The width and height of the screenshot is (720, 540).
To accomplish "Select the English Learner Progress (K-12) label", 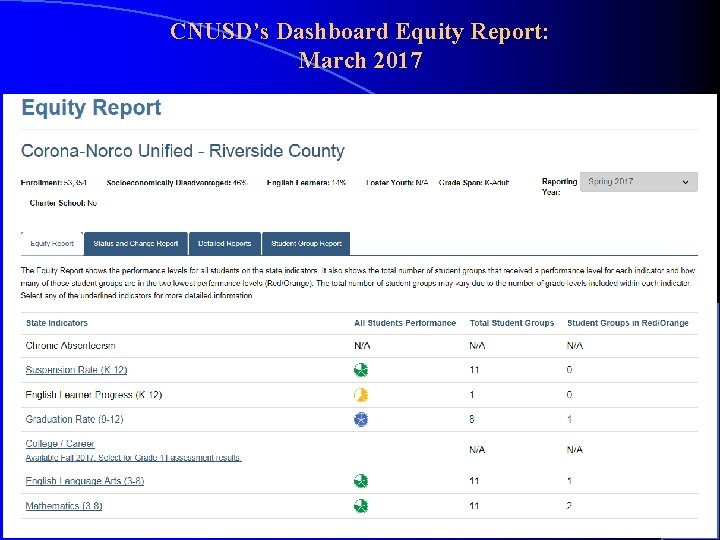I will [94, 394].
